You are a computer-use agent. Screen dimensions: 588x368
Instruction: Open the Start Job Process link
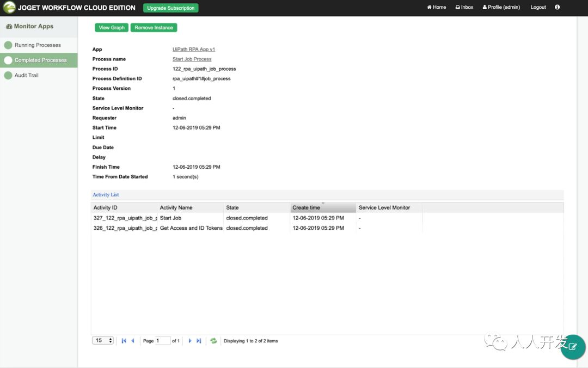pyautogui.click(x=192, y=59)
